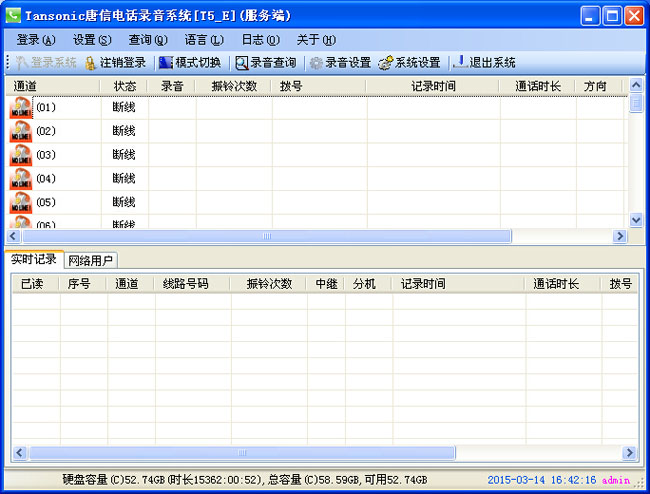
Task: Click the 注销登录 lock icon
Action: click(90, 62)
